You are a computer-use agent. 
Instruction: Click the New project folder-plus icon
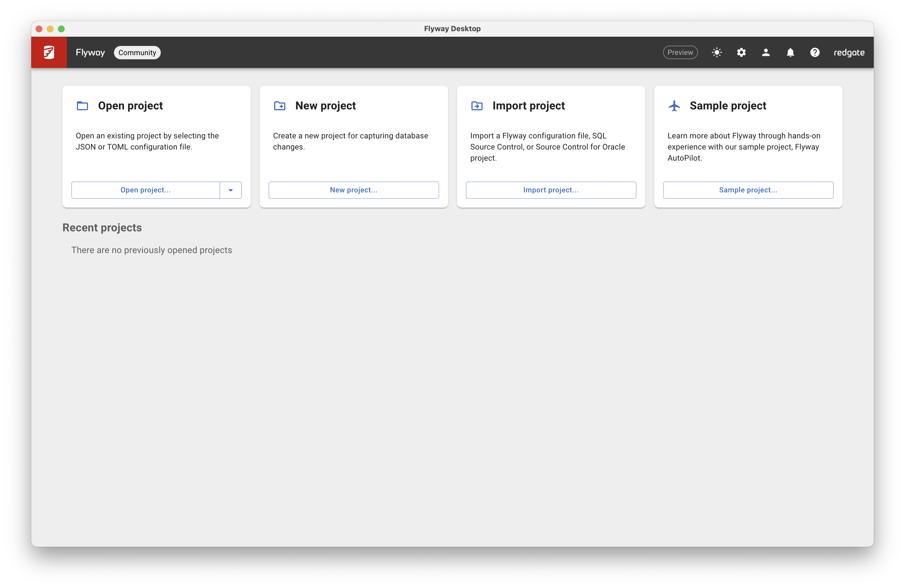pyautogui.click(x=280, y=106)
